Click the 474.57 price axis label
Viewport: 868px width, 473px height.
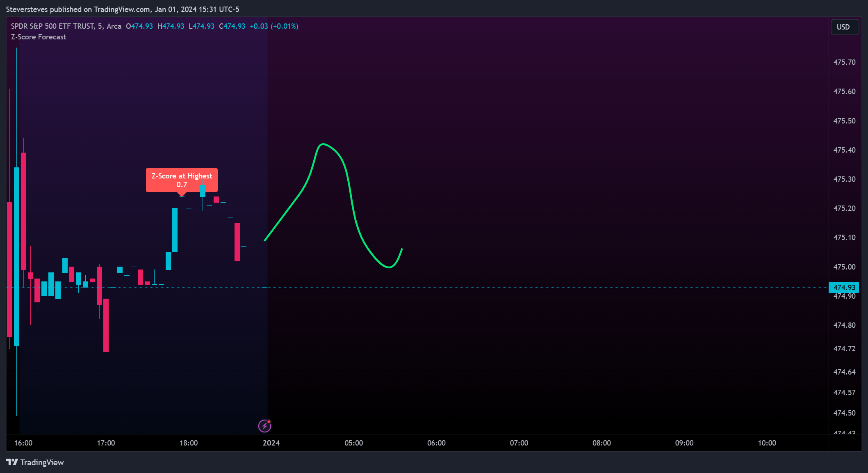(x=845, y=393)
